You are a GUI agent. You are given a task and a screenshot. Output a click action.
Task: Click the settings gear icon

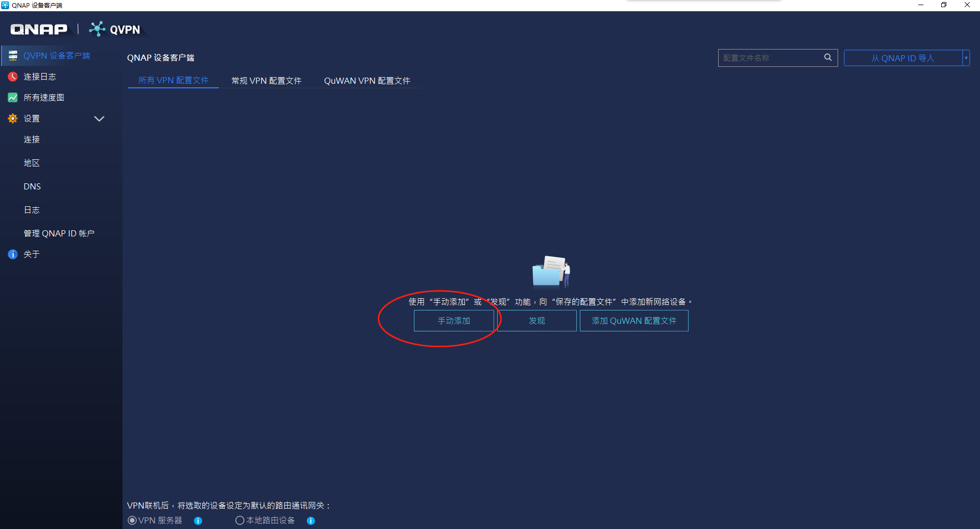[13, 118]
